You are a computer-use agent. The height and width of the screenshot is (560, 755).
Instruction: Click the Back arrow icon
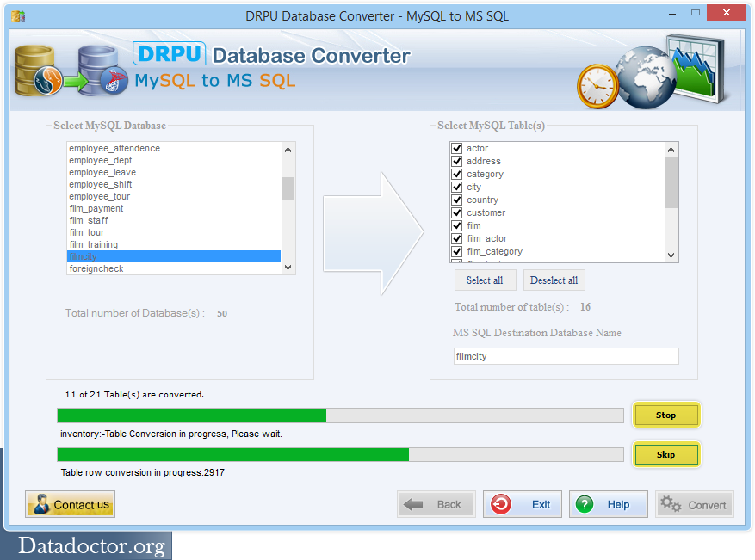[413, 504]
